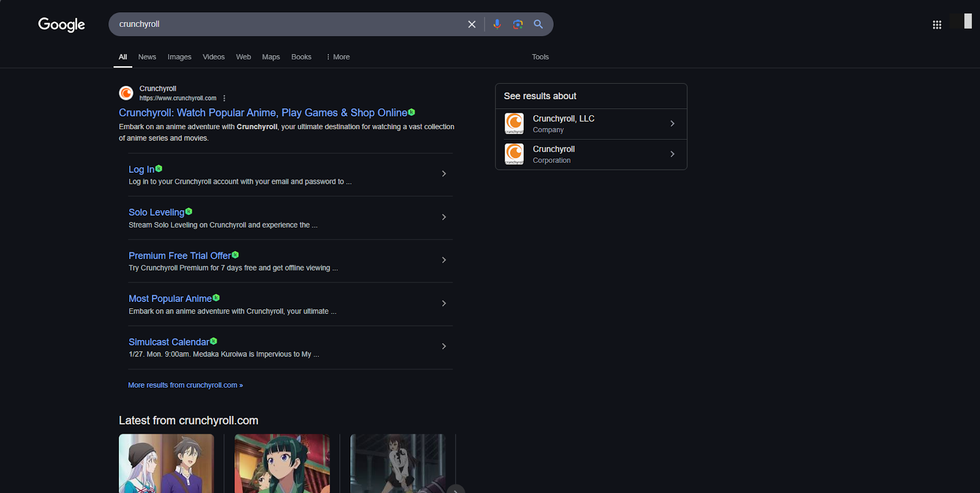Click green badge beside Solo Leveling
Screen dimensions: 980x493
tap(189, 211)
